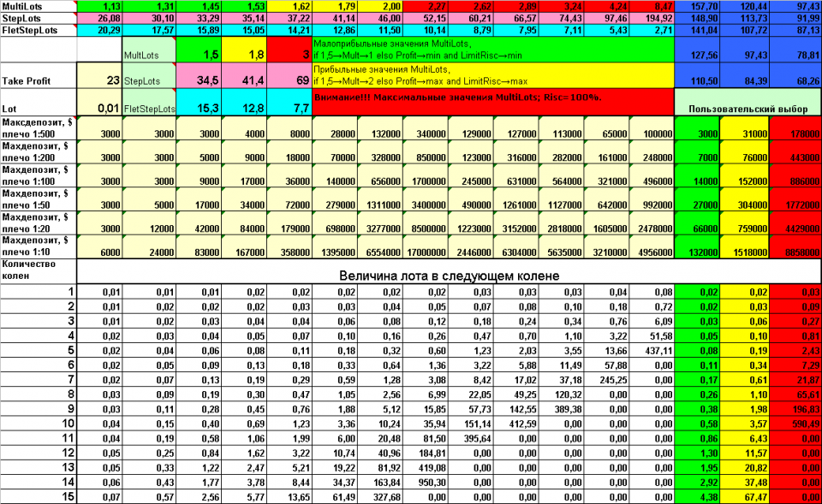Select the yellow deposit cell 1518000

pos(744,246)
